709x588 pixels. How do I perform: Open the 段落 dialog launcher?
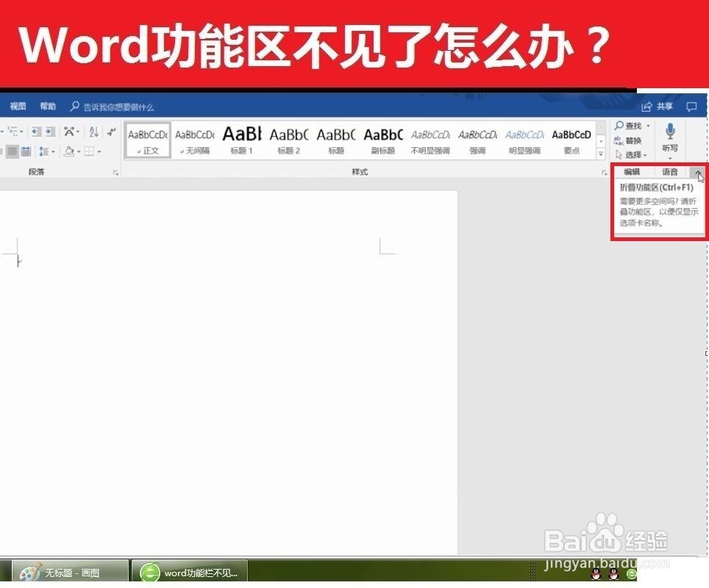(x=115, y=173)
